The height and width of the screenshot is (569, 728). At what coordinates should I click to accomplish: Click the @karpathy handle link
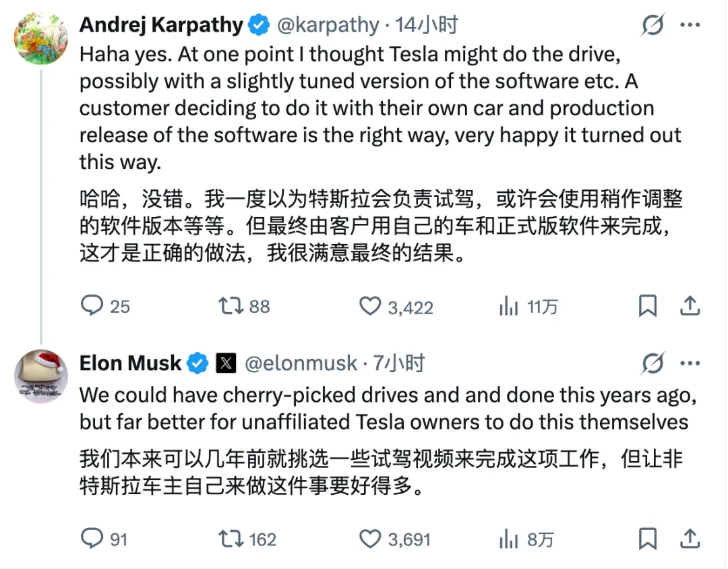(x=328, y=26)
